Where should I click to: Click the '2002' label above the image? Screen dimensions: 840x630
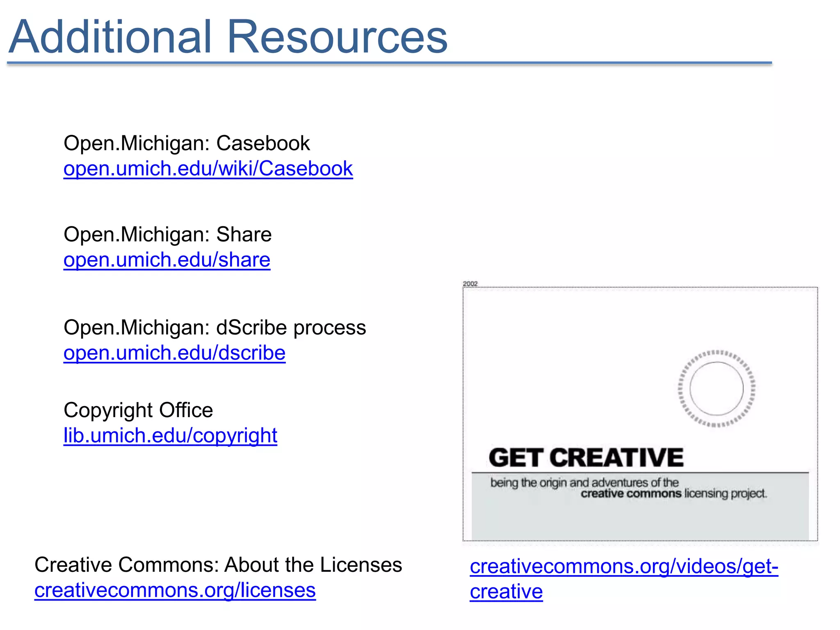coord(470,283)
